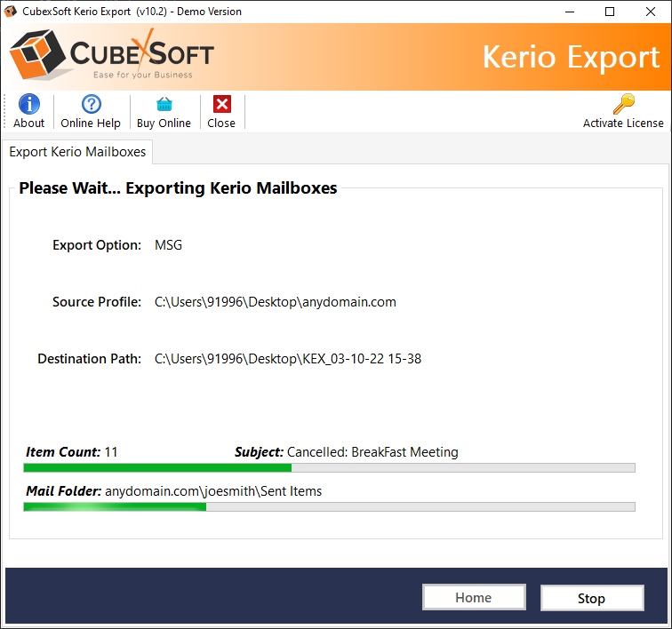
Task: Click the Item Count progress bar
Action: click(329, 467)
